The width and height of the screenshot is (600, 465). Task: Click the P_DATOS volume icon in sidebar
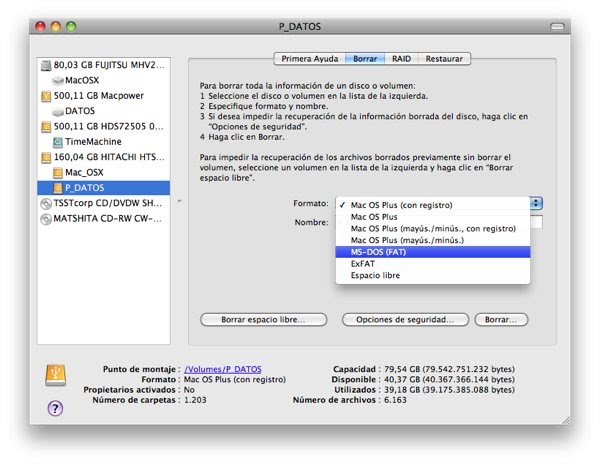point(58,188)
